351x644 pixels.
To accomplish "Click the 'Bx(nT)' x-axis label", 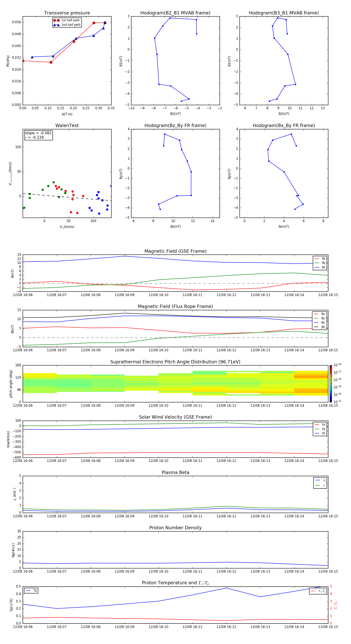I will tap(284, 227).
